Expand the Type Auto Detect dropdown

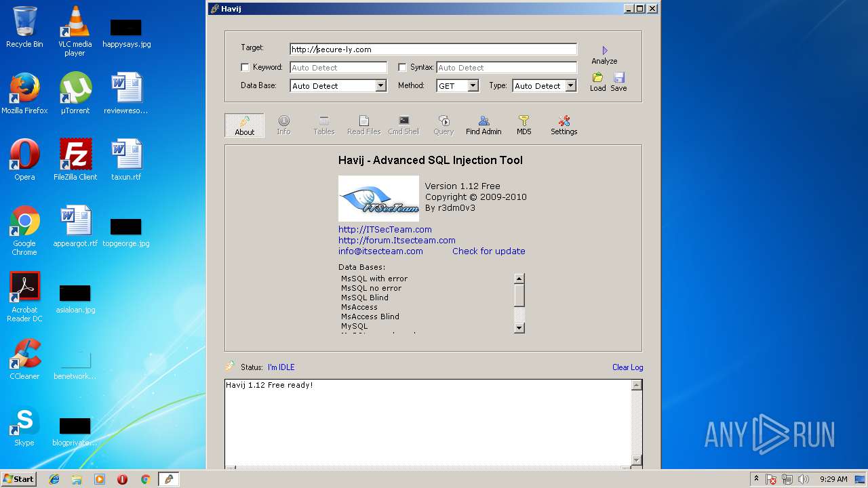click(570, 86)
